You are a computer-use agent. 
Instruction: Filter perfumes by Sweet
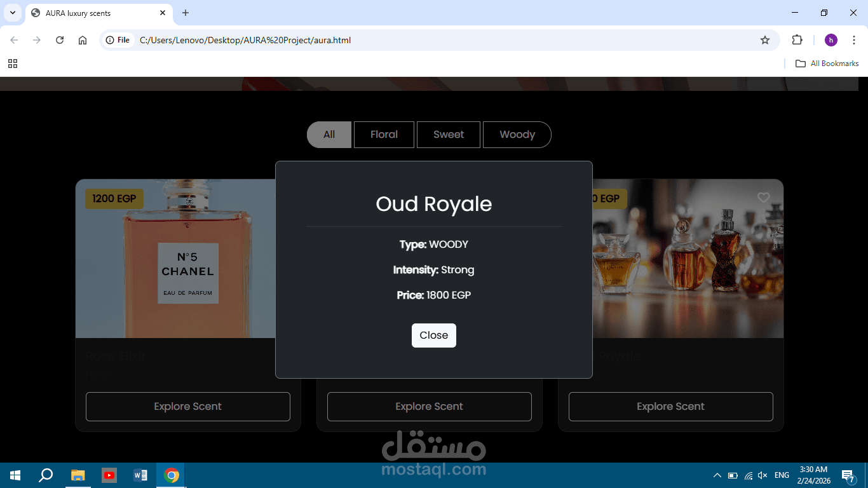click(x=449, y=135)
